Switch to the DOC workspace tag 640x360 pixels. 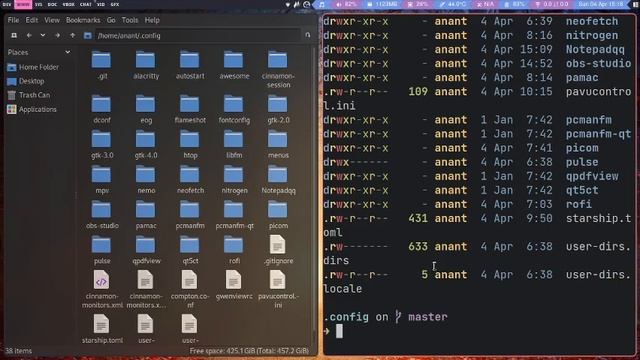(52, 4)
